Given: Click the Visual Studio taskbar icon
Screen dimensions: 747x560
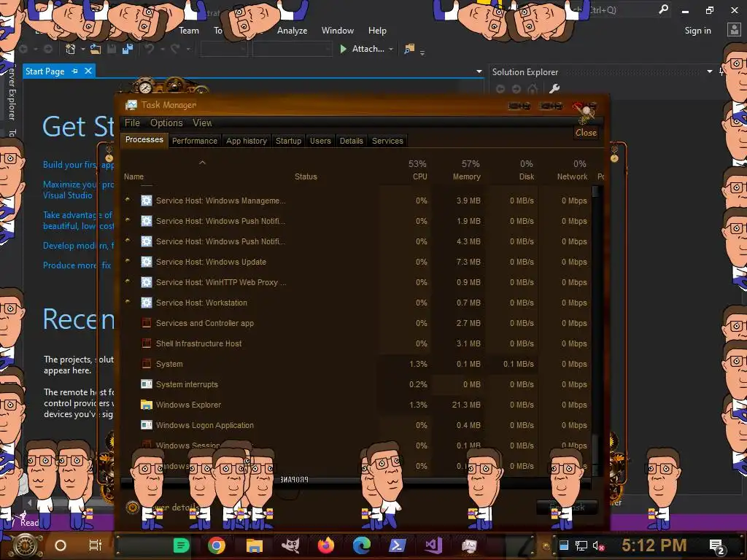Looking at the screenshot, I should coord(433,545).
